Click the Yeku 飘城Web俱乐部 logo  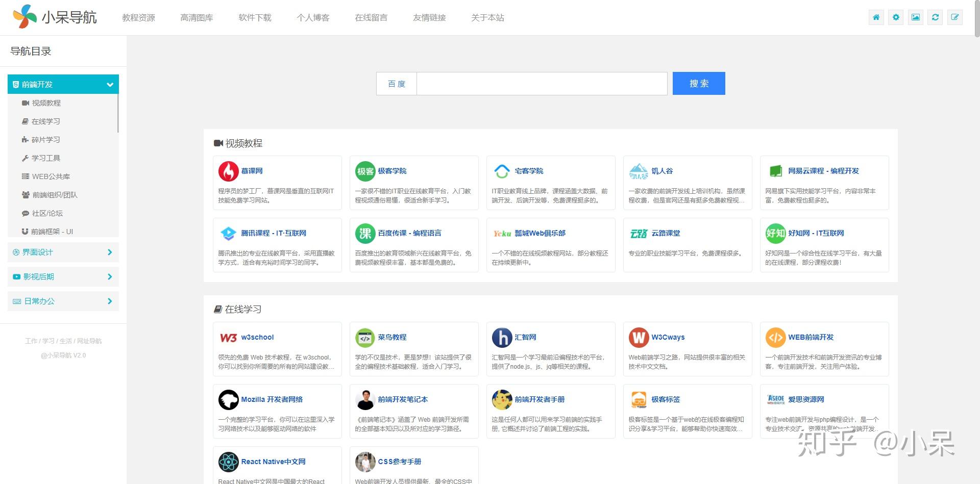pos(502,234)
